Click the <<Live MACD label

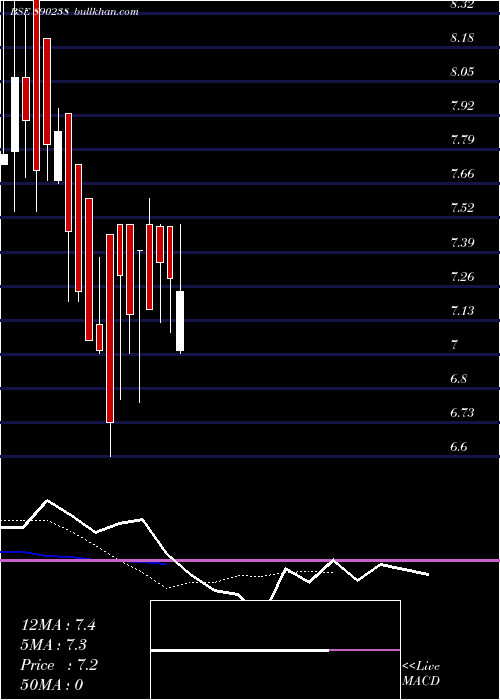point(421,673)
